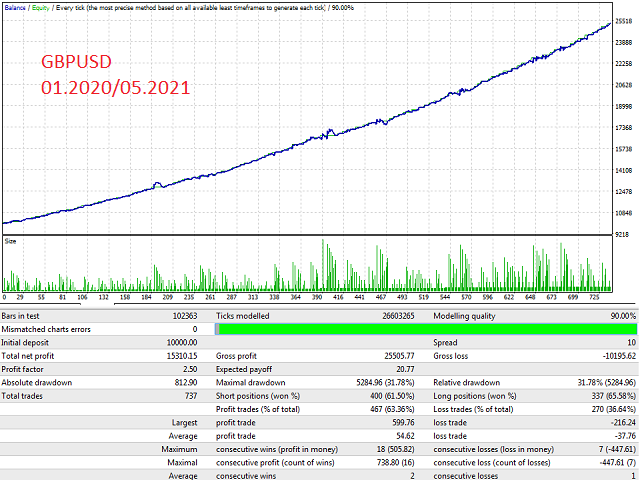Click the red 01.2020/05.2021 date range text

[115, 88]
